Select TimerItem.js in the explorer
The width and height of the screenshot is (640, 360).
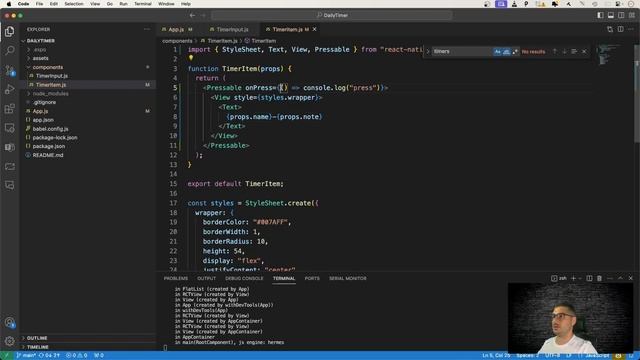(x=88, y=85)
